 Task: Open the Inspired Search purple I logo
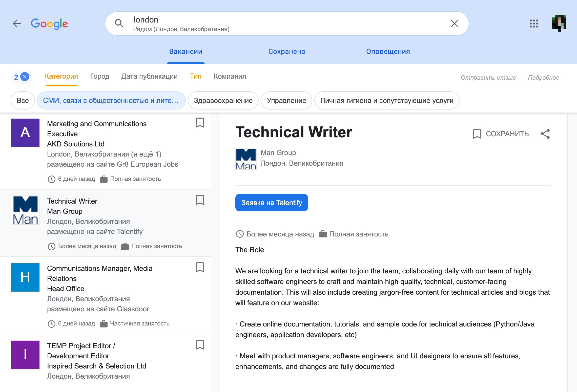pos(25,355)
